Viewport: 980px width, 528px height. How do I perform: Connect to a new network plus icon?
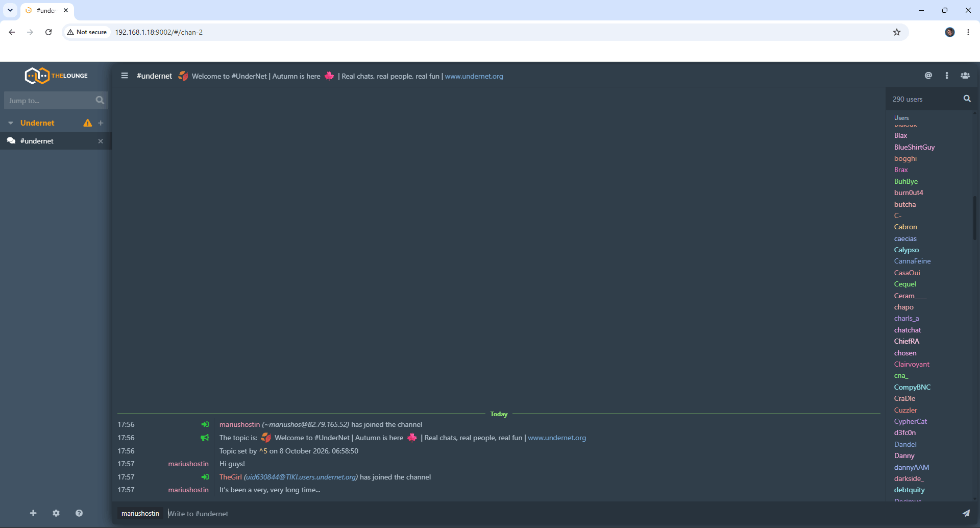pyautogui.click(x=33, y=513)
